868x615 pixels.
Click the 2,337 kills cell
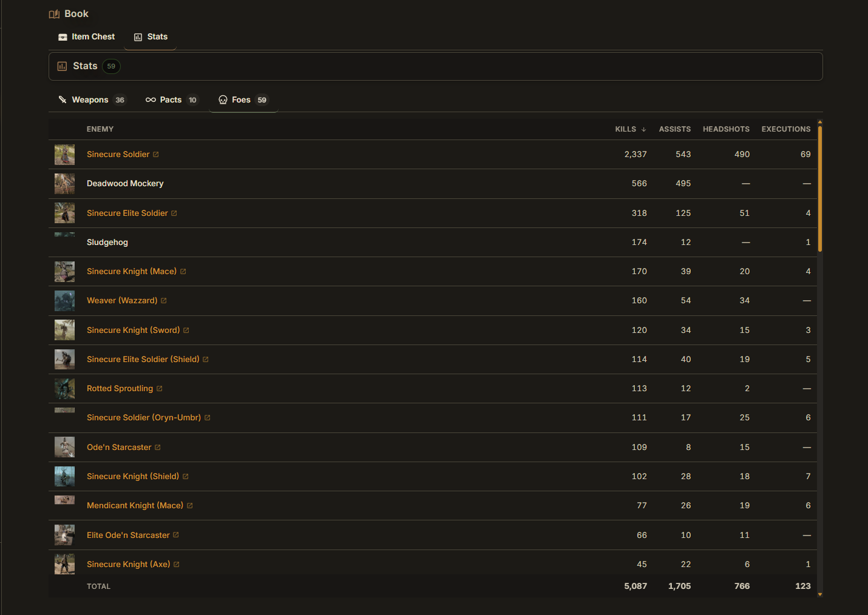point(636,155)
